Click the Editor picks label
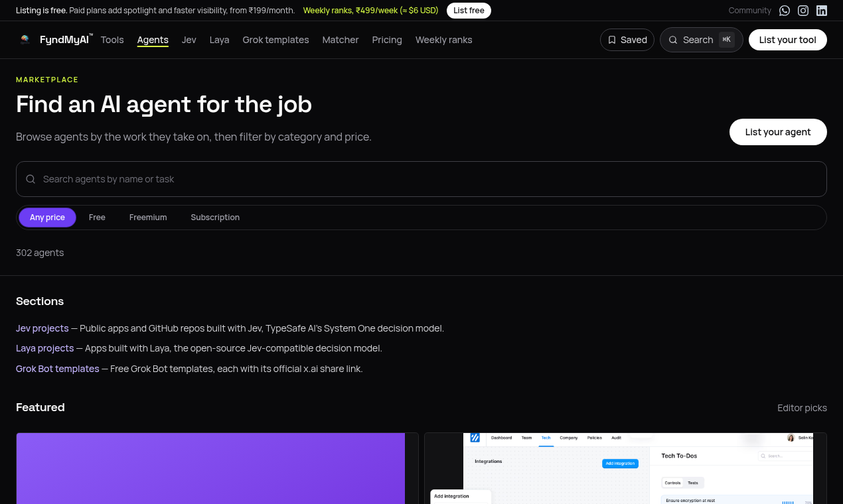843x504 pixels. coord(803,408)
